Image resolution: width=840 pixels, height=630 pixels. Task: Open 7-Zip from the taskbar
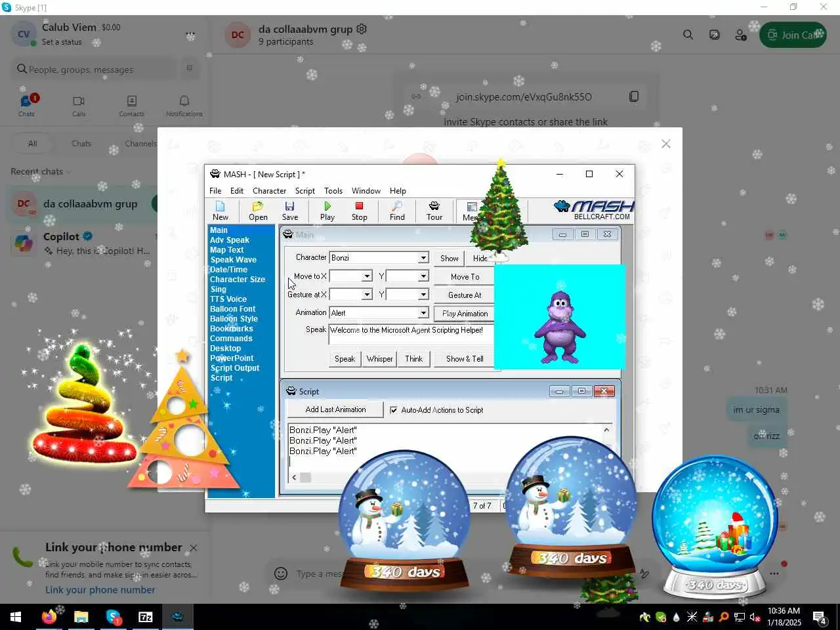pyautogui.click(x=145, y=617)
